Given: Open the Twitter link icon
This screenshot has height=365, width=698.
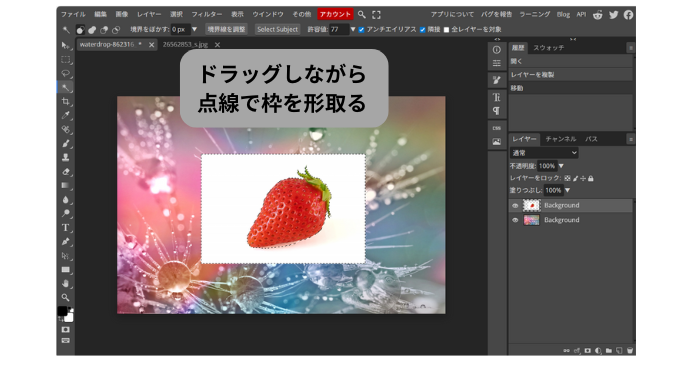Looking at the screenshot, I should 613,15.
